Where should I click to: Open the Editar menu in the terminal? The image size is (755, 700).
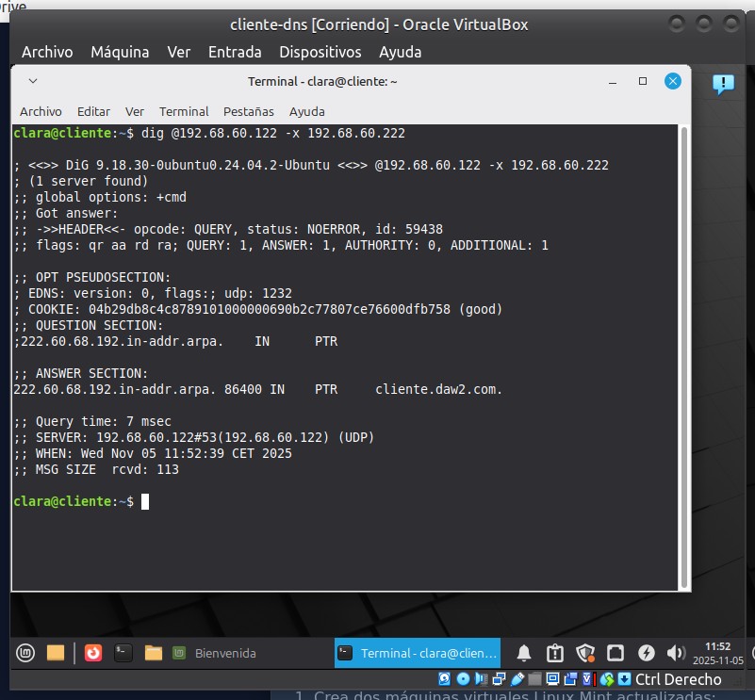[x=93, y=111]
